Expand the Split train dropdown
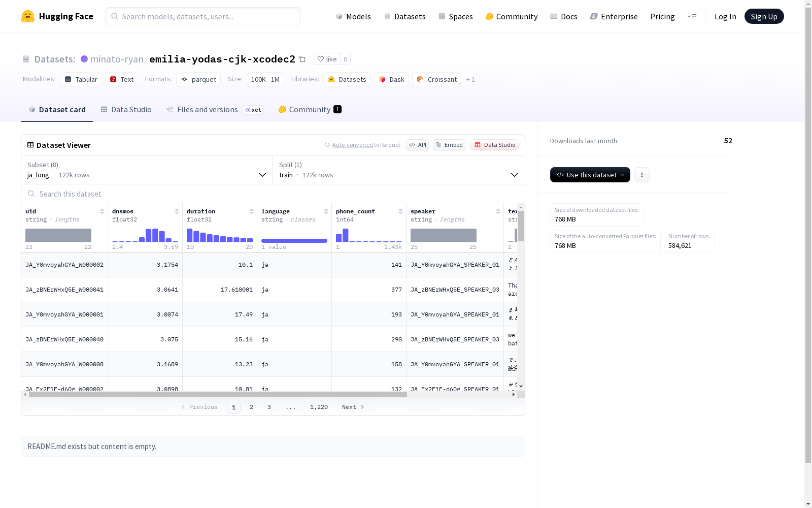 coord(399,170)
